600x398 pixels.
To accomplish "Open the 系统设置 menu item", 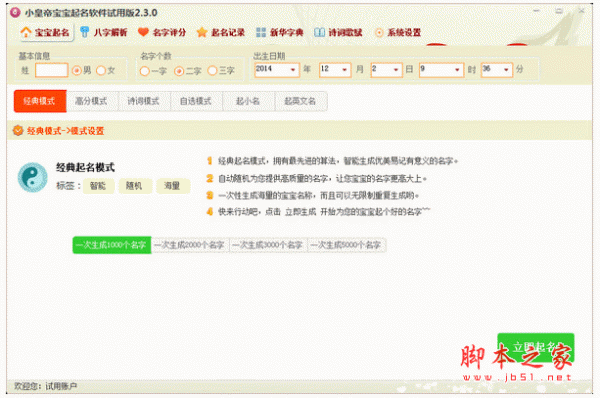I will [x=398, y=32].
